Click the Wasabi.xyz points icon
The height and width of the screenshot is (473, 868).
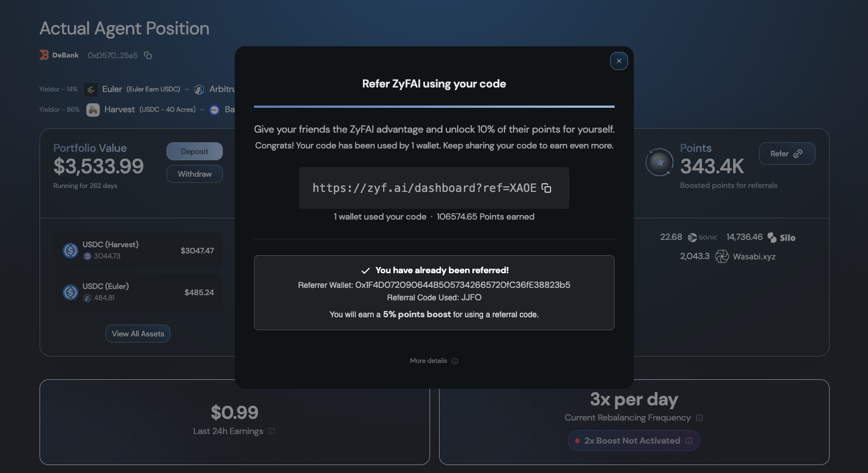(722, 256)
